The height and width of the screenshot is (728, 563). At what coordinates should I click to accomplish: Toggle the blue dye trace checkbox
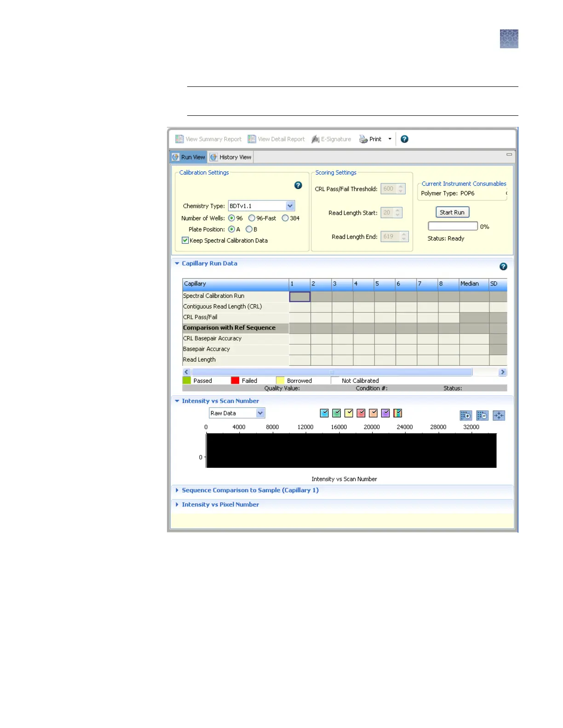[x=324, y=413]
